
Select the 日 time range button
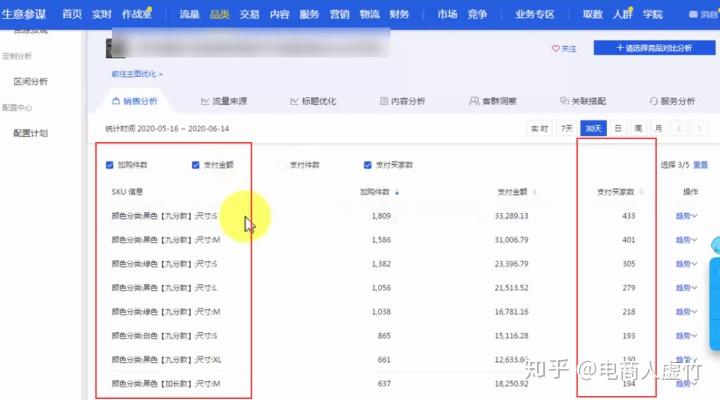click(x=618, y=129)
